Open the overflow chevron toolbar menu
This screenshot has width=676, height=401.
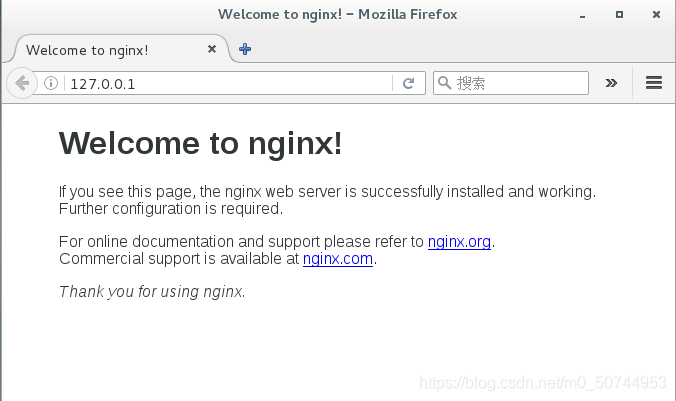point(611,83)
